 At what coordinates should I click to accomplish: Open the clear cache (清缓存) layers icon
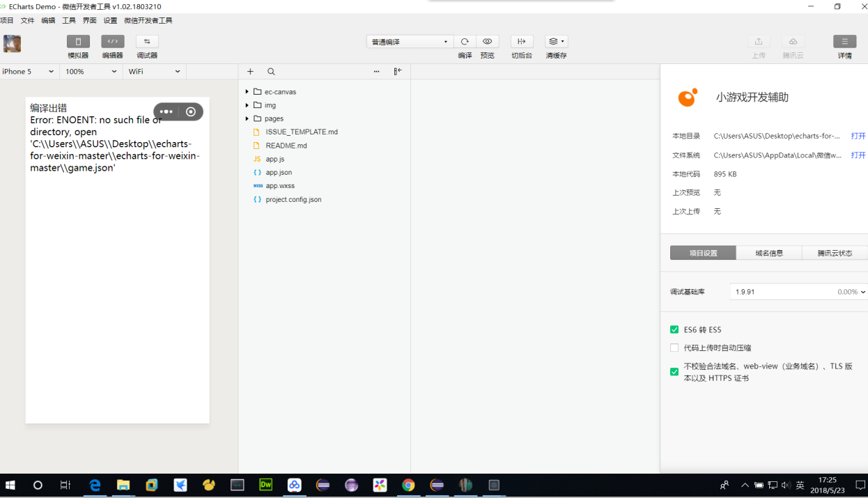pos(556,42)
